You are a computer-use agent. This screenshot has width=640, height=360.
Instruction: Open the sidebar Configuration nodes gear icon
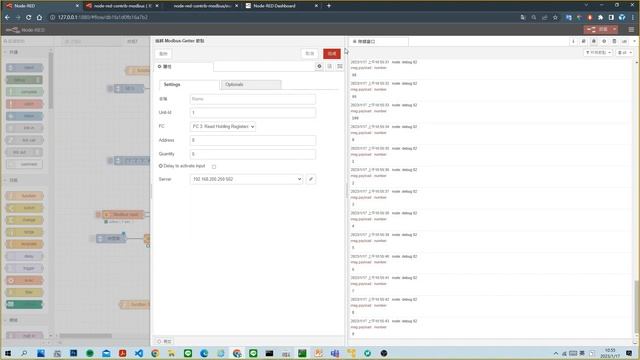coord(604,41)
